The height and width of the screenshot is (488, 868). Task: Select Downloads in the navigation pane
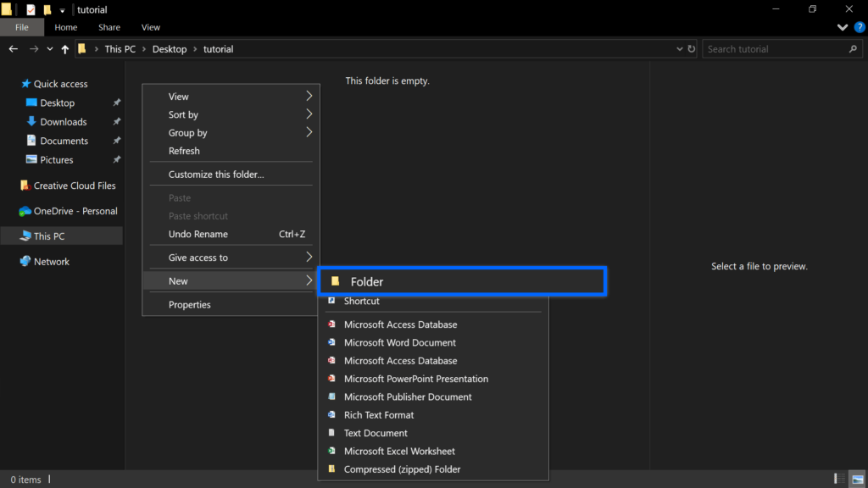point(63,122)
